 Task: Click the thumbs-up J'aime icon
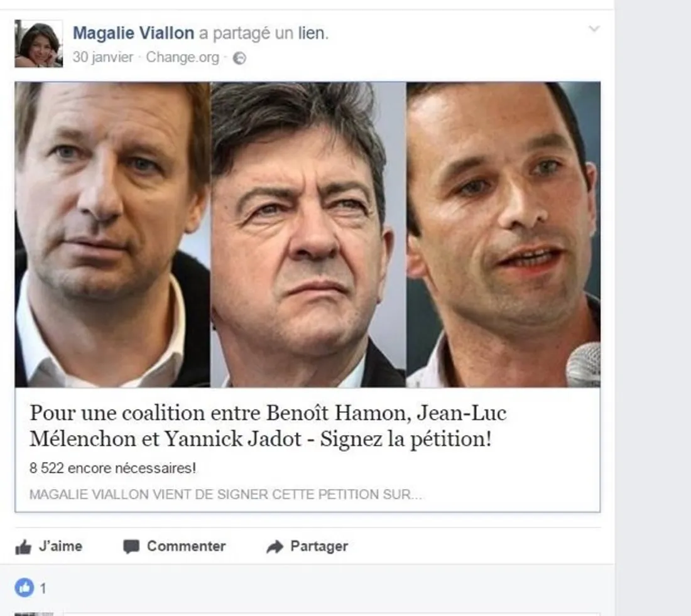pyautogui.click(x=23, y=547)
